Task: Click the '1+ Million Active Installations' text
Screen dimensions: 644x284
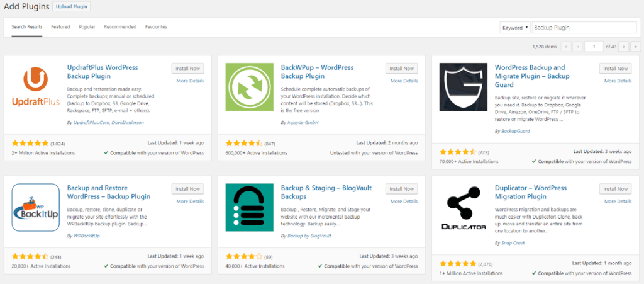Action: coord(471,273)
